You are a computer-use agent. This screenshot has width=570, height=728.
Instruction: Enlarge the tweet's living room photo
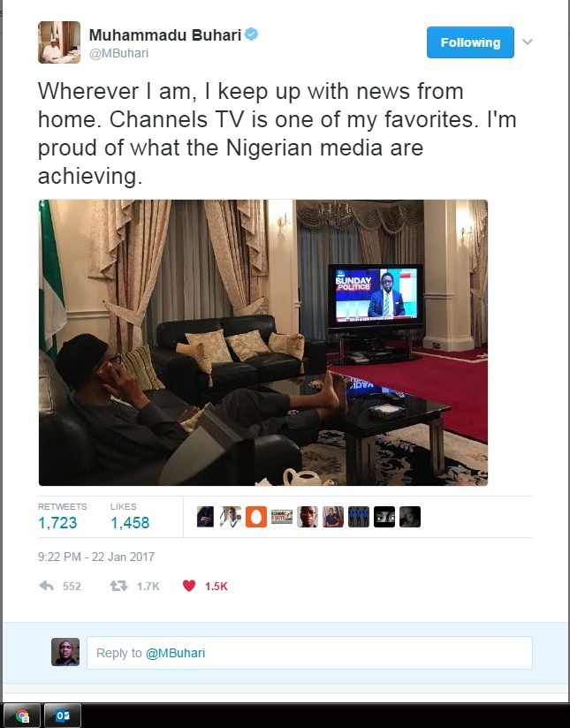coord(263,343)
